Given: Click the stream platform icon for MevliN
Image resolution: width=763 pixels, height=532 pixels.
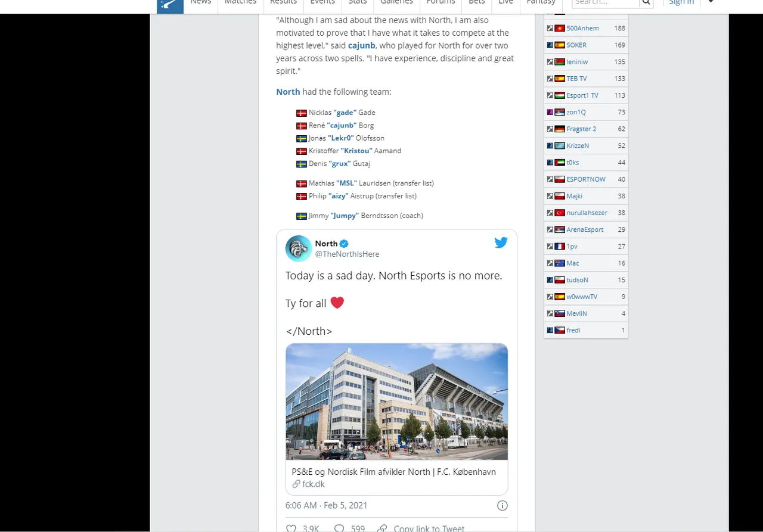Looking at the screenshot, I should (550, 313).
